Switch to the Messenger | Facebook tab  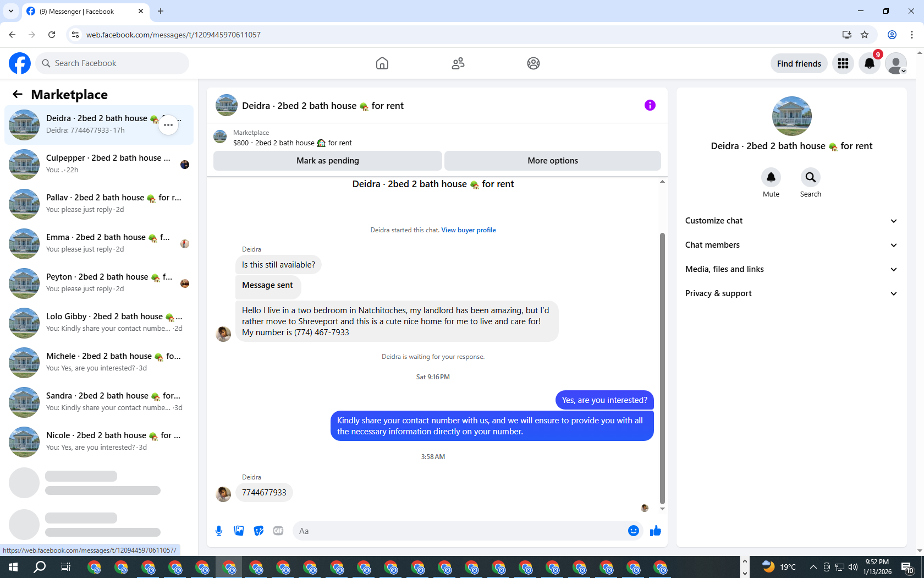coord(85,11)
